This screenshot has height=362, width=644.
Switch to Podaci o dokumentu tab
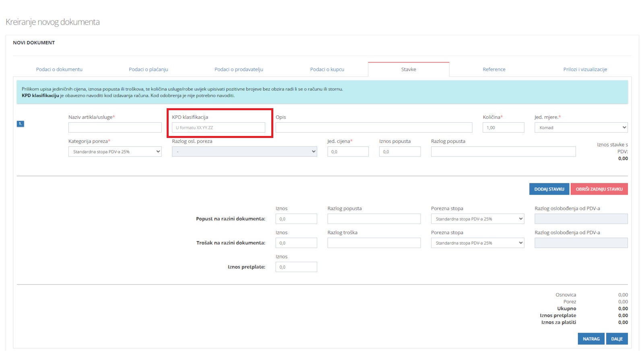coord(59,70)
